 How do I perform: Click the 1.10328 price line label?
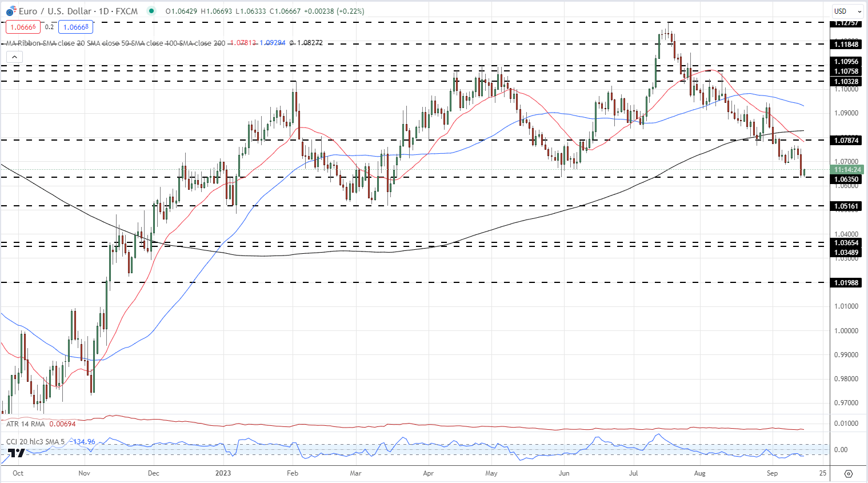(x=846, y=82)
